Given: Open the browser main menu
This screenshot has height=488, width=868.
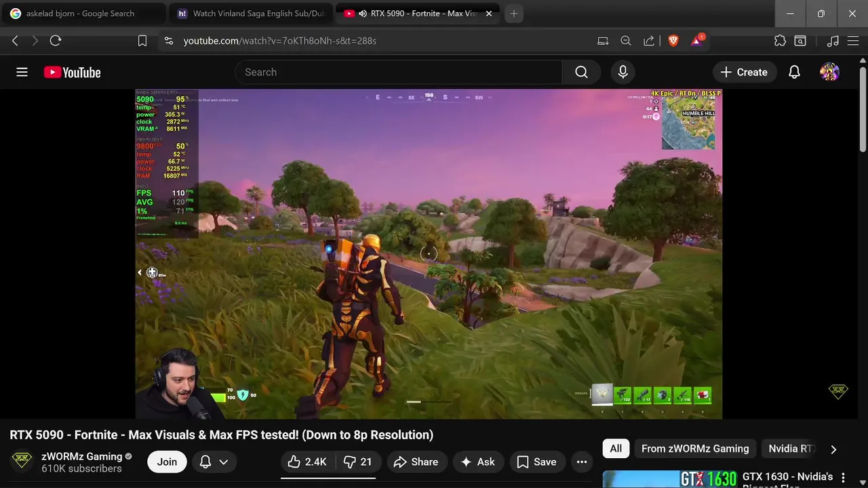Looking at the screenshot, I should [x=853, y=41].
